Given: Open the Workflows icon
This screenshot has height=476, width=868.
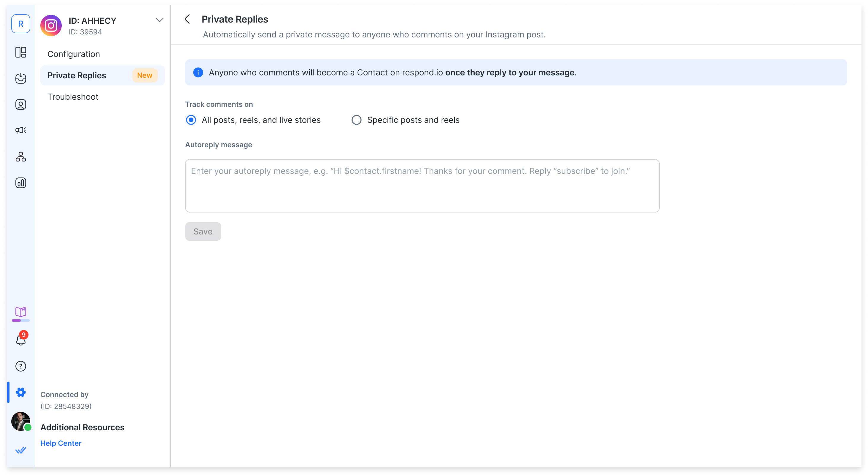Looking at the screenshot, I should coord(20,157).
